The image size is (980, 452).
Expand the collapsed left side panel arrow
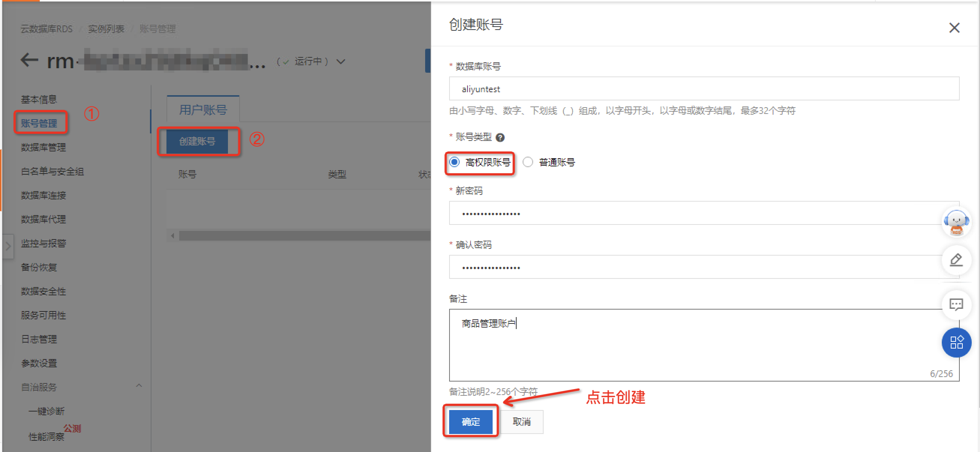[x=8, y=246]
